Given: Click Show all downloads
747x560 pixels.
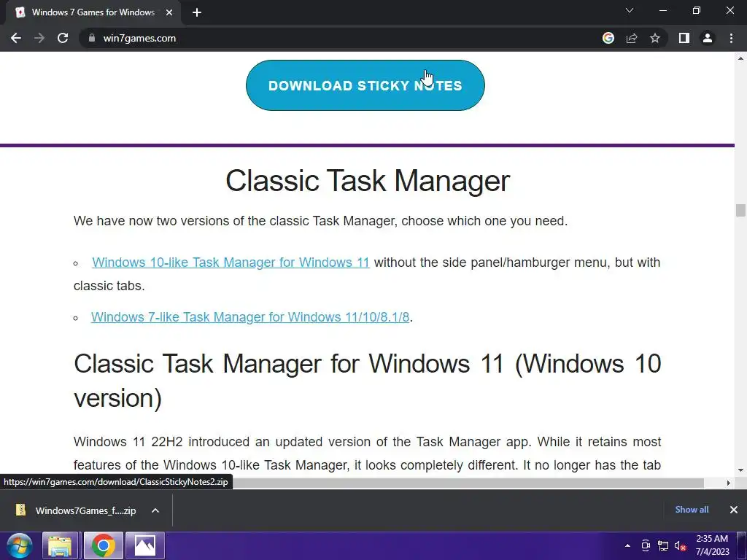Looking at the screenshot, I should [692, 510].
